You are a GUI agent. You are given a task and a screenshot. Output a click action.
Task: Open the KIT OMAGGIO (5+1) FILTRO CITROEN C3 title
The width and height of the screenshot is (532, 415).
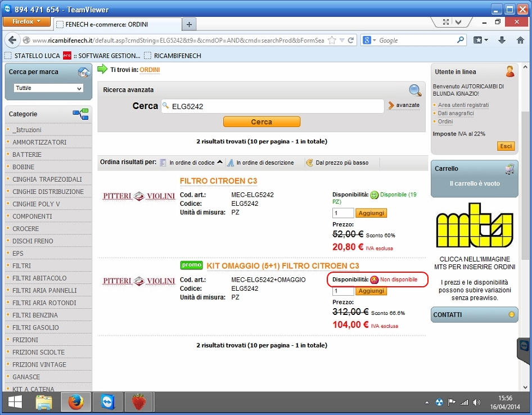tap(283, 265)
